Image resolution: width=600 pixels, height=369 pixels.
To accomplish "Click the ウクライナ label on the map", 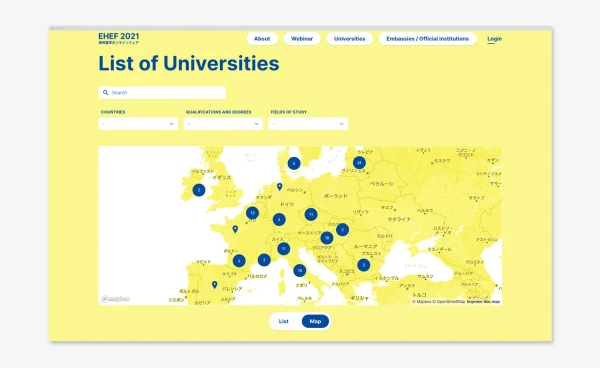I will coord(399,219).
